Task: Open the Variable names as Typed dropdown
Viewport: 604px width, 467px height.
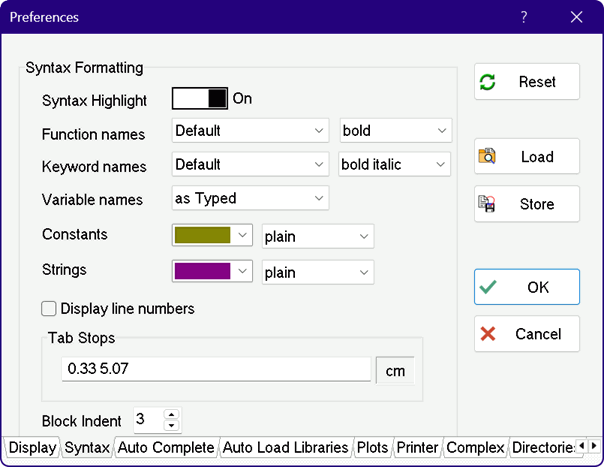Action: 250,198
